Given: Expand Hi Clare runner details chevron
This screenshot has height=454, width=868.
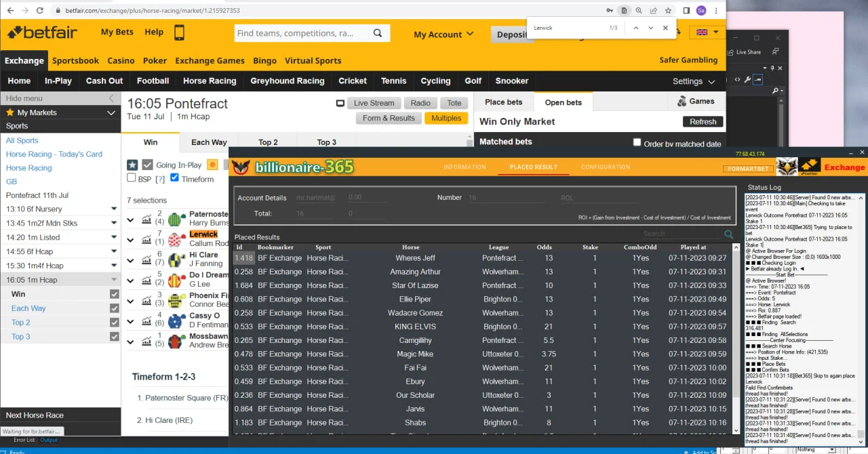Looking at the screenshot, I should tap(131, 260).
